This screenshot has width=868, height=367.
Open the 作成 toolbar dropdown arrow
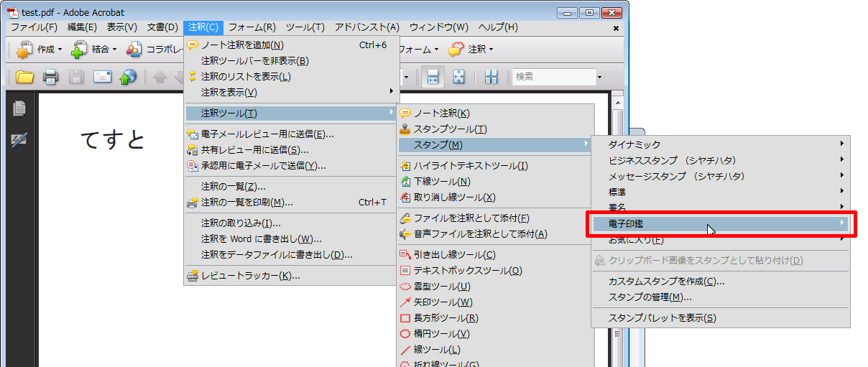(60, 50)
